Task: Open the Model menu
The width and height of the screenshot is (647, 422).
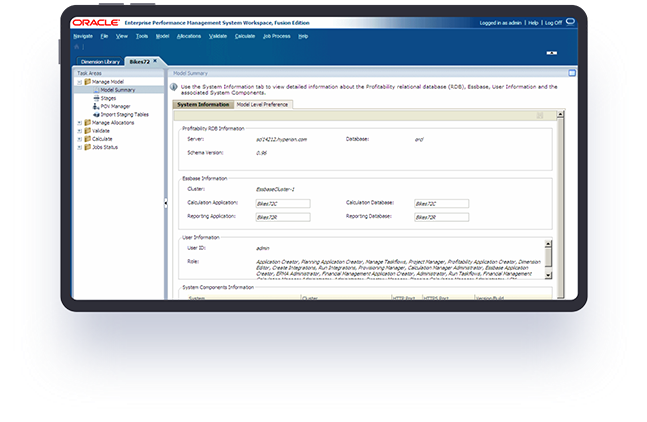Action: 163,36
